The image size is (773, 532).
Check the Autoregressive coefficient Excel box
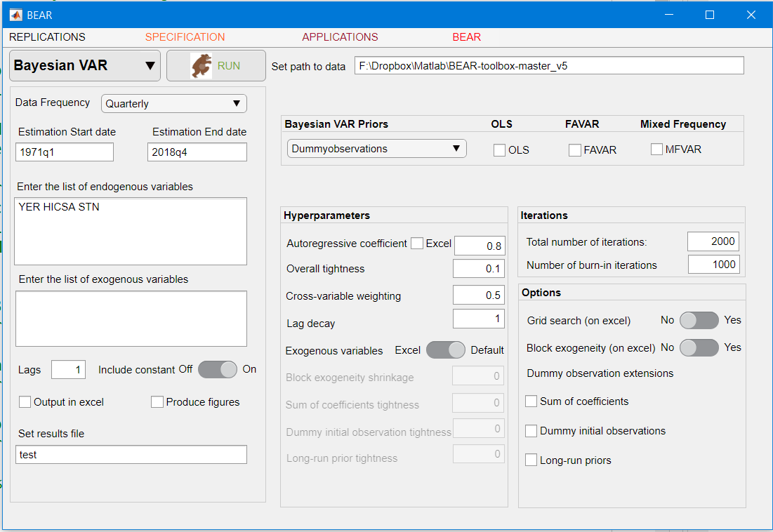pos(417,244)
